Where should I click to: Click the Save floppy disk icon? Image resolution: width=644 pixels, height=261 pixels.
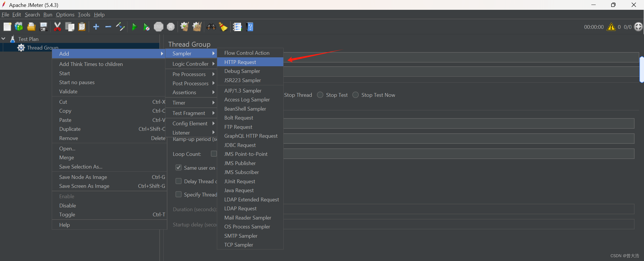[x=43, y=27]
